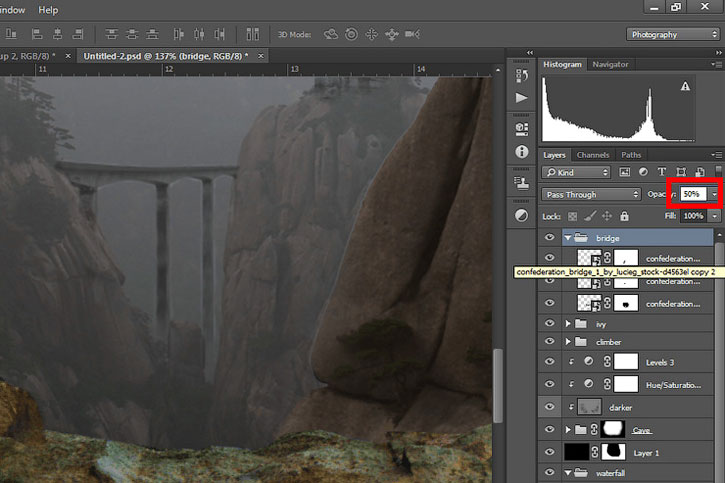Image resolution: width=725 pixels, height=483 pixels.
Task: Click the distribute top edges icon
Action: [x=111, y=34]
